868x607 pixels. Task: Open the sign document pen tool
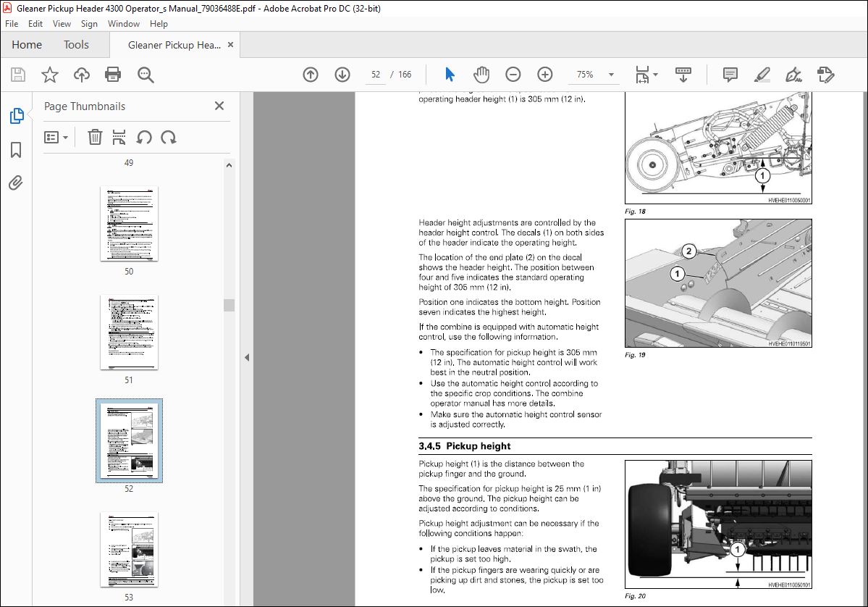(794, 75)
